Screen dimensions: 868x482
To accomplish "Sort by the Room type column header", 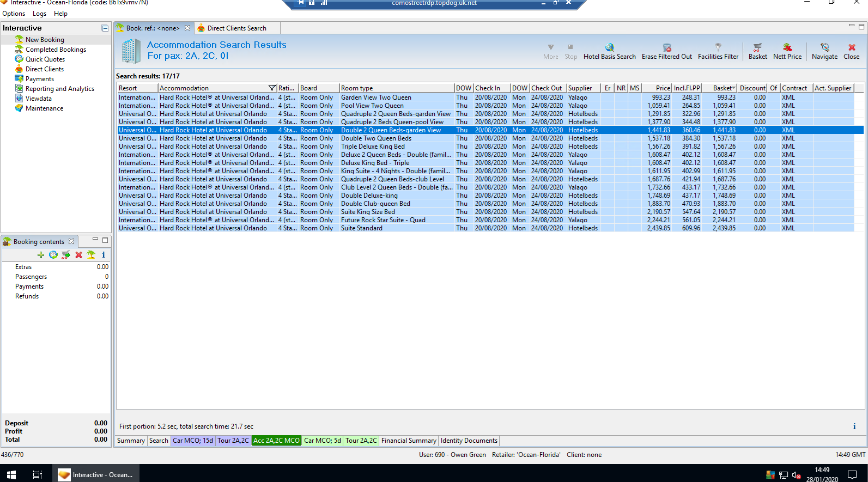I will point(397,88).
